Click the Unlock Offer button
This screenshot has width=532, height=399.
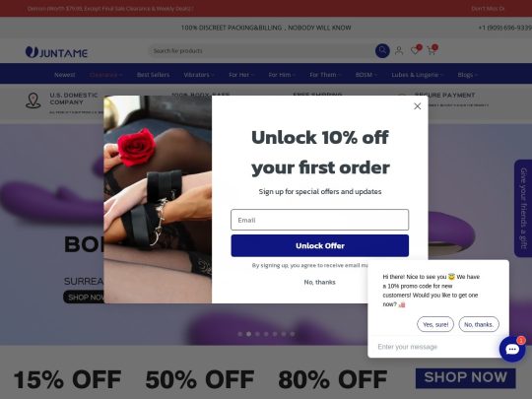pos(319,245)
